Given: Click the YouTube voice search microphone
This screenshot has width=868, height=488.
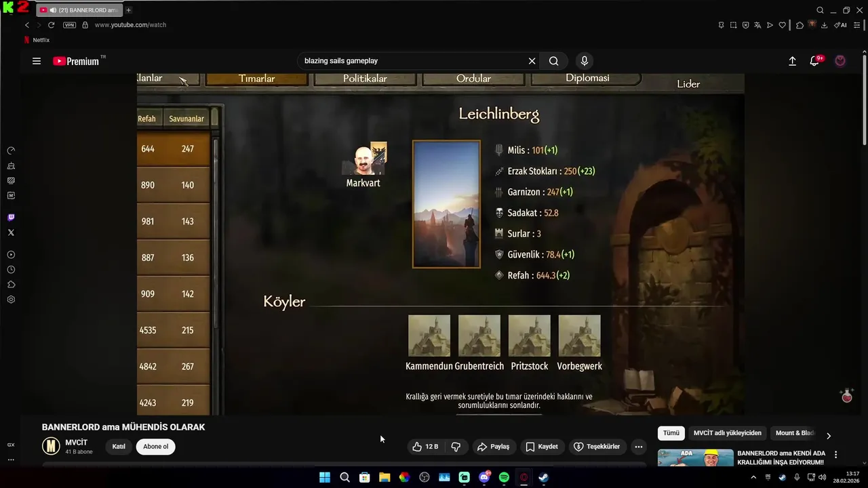Looking at the screenshot, I should point(585,61).
